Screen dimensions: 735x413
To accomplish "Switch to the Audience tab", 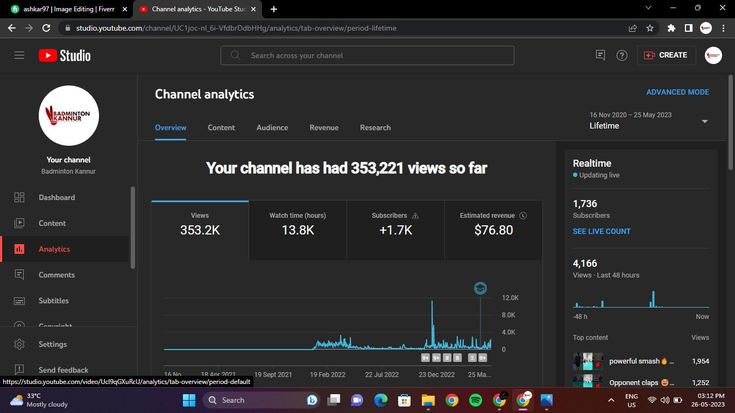I will 272,128.
